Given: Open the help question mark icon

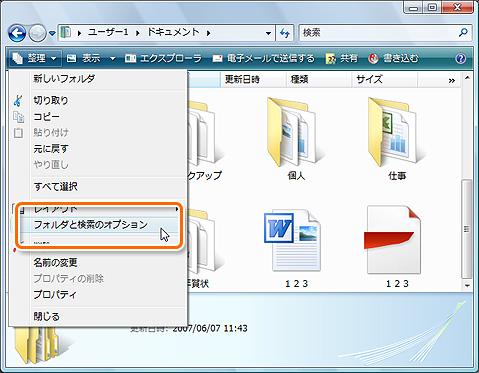Looking at the screenshot, I should coord(461,59).
